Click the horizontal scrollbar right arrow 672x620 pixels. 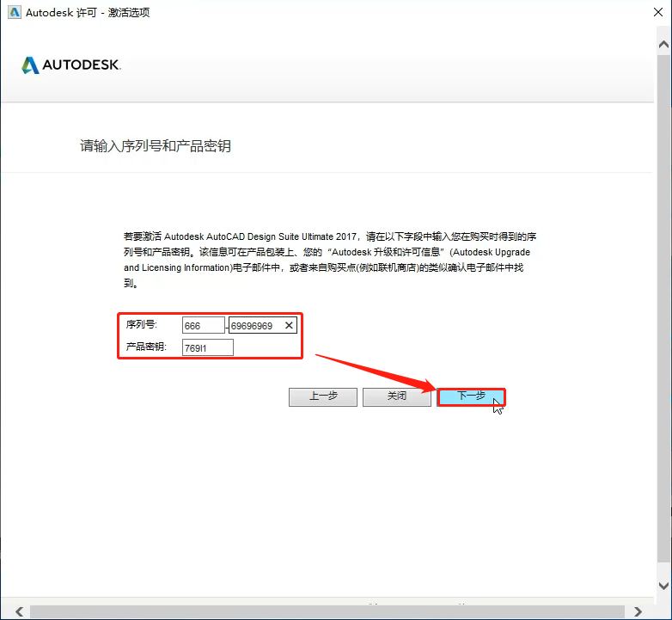pyautogui.click(x=638, y=611)
